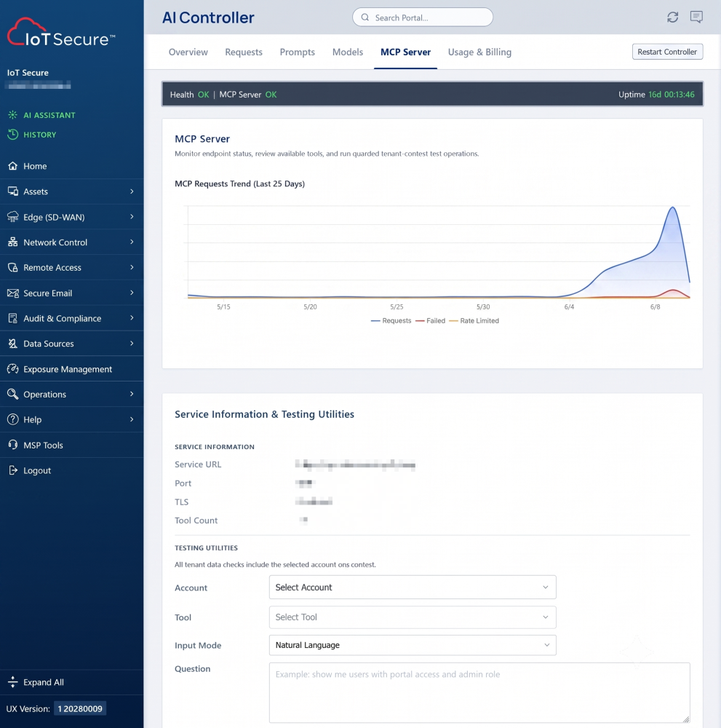Open HISTORY in sidebar
This screenshot has height=728, width=721.
pyautogui.click(x=40, y=135)
